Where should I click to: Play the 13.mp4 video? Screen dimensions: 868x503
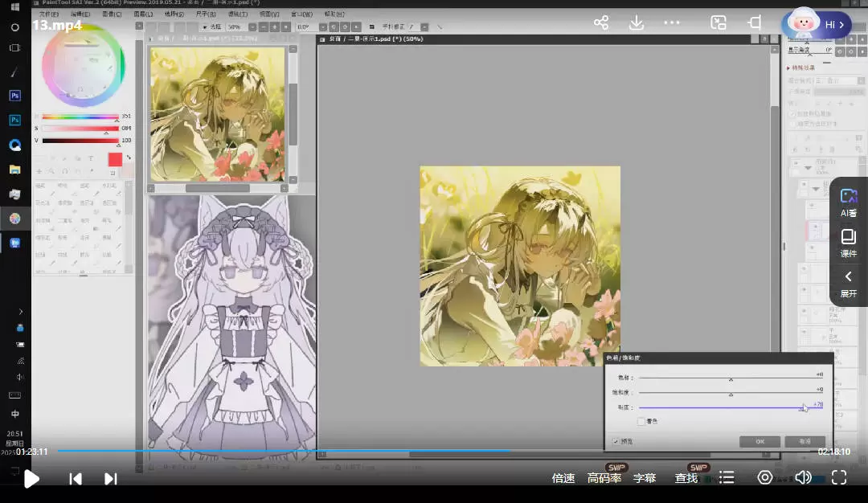pos(31,479)
